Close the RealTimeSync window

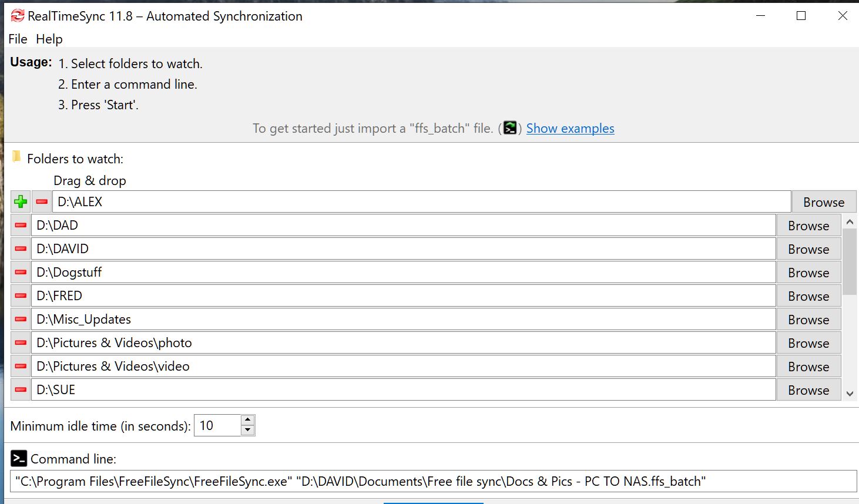point(843,16)
